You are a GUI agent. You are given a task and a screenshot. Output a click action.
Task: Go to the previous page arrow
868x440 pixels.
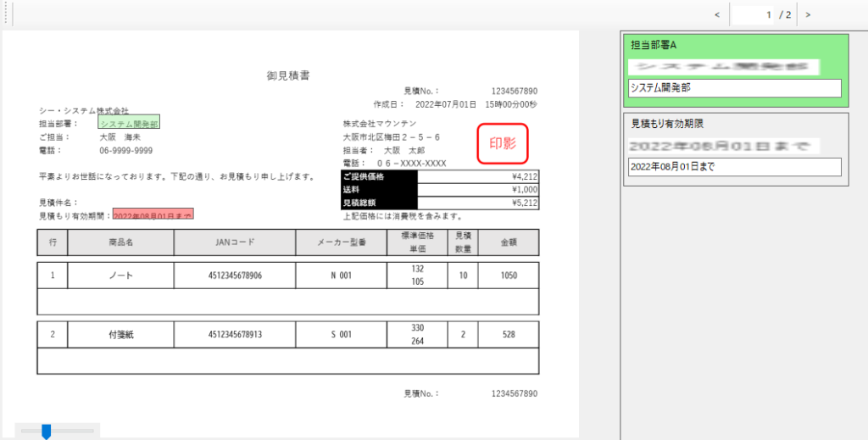(x=717, y=15)
